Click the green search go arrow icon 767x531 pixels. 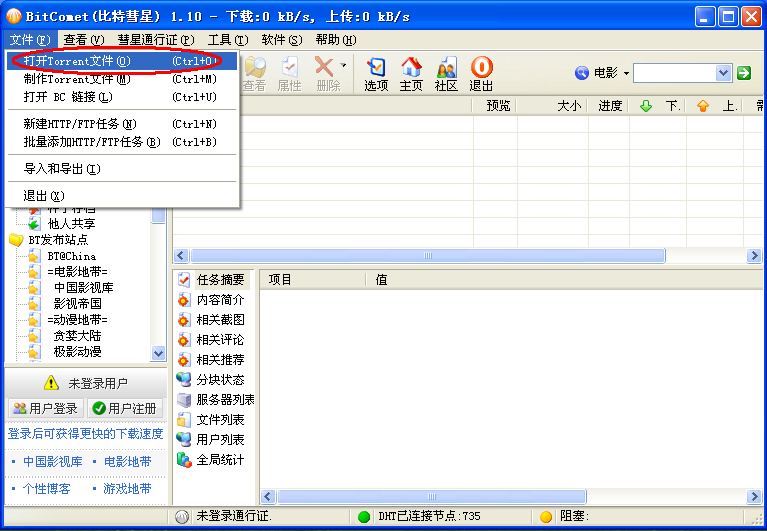click(x=744, y=73)
